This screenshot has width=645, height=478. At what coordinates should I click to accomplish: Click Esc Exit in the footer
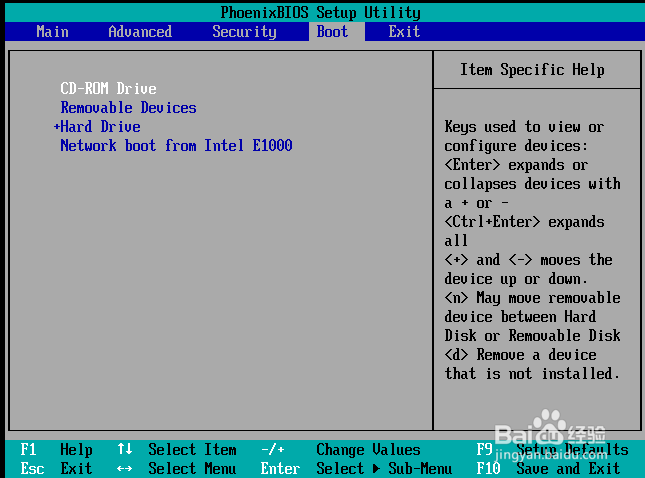(56, 469)
